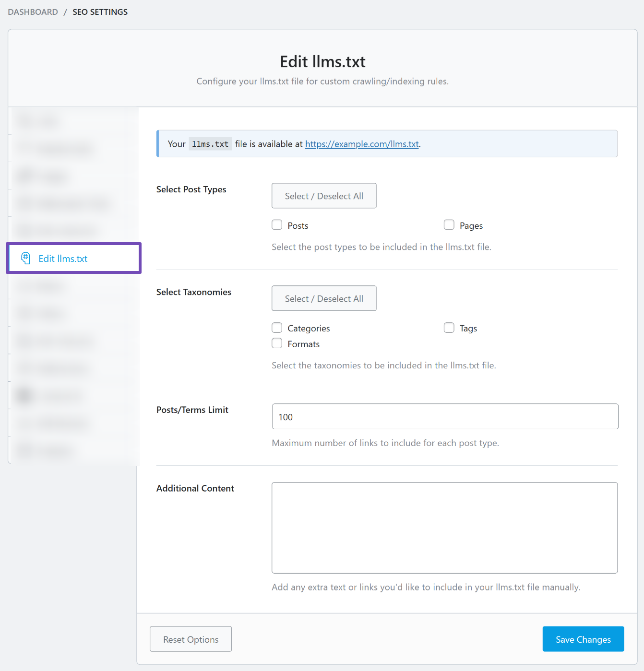Screen dimensions: 644x671
Task: Enable the Pages checkbox
Action: [x=449, y=224]
